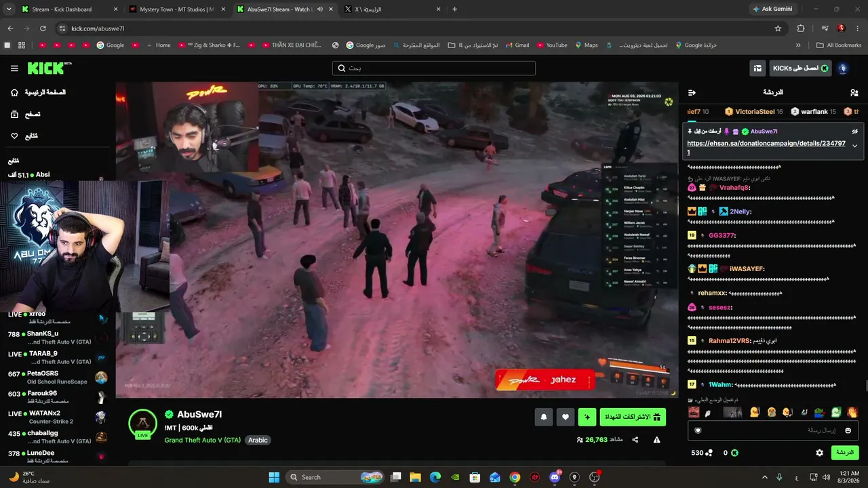Open the YouTube bookmark

(551, 45)
